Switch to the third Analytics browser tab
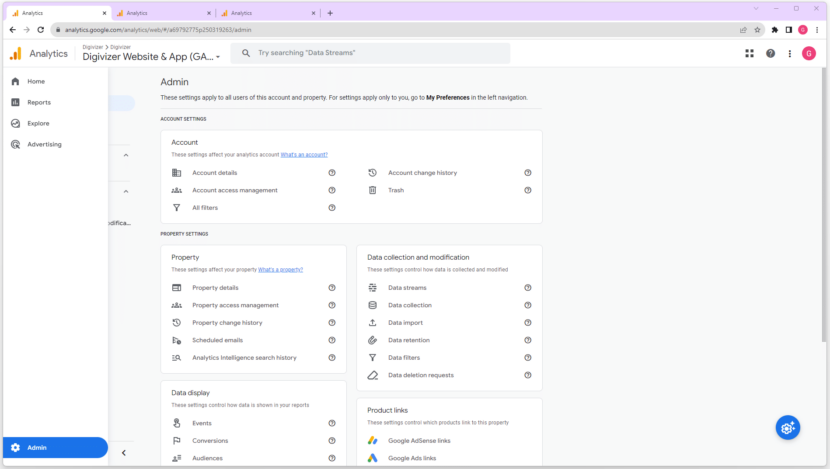The image size is (830, 469). click(x=267, y=13)
